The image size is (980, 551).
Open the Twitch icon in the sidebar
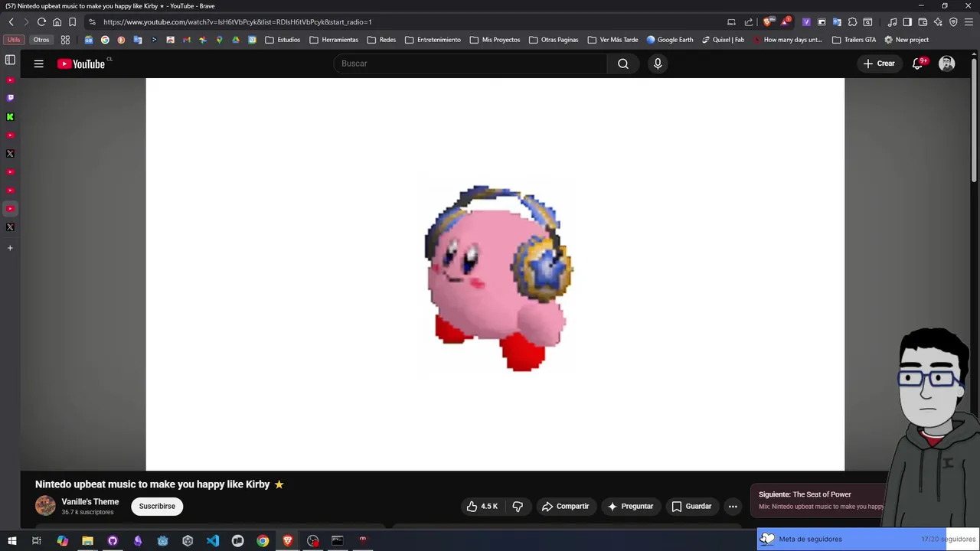(10, 98)
